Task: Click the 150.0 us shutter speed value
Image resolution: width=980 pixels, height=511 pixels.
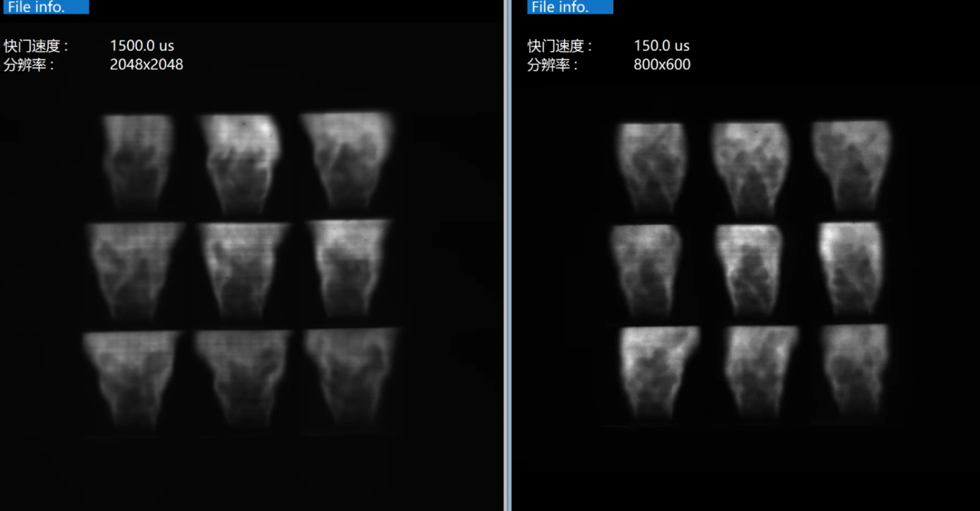Action: point(661,46)
